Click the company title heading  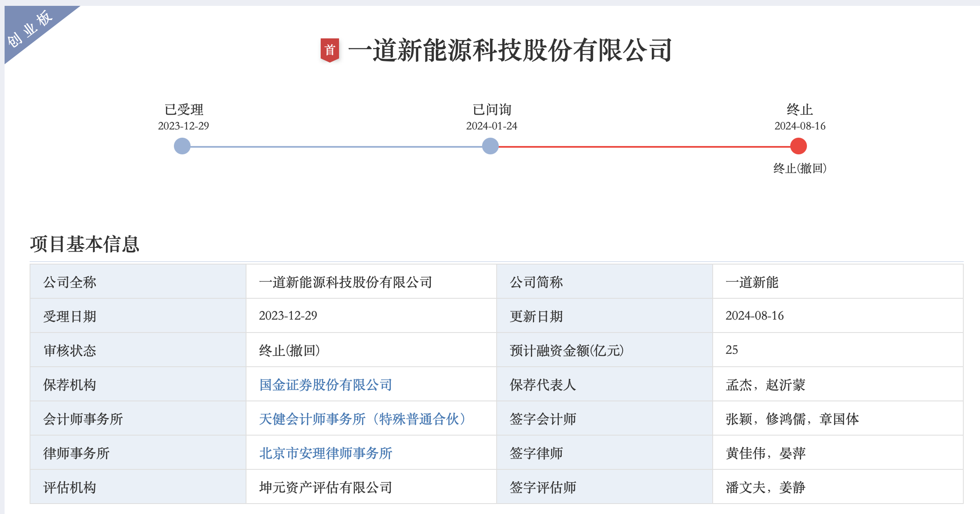510,50
